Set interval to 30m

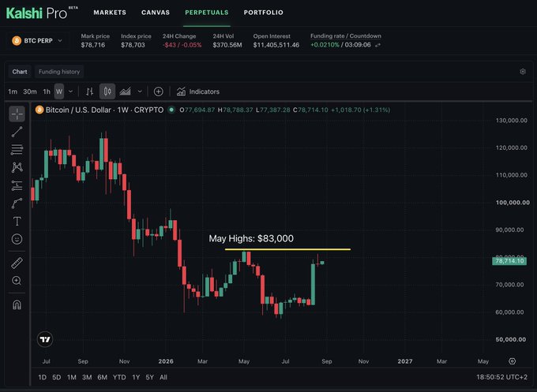point(30,91)
